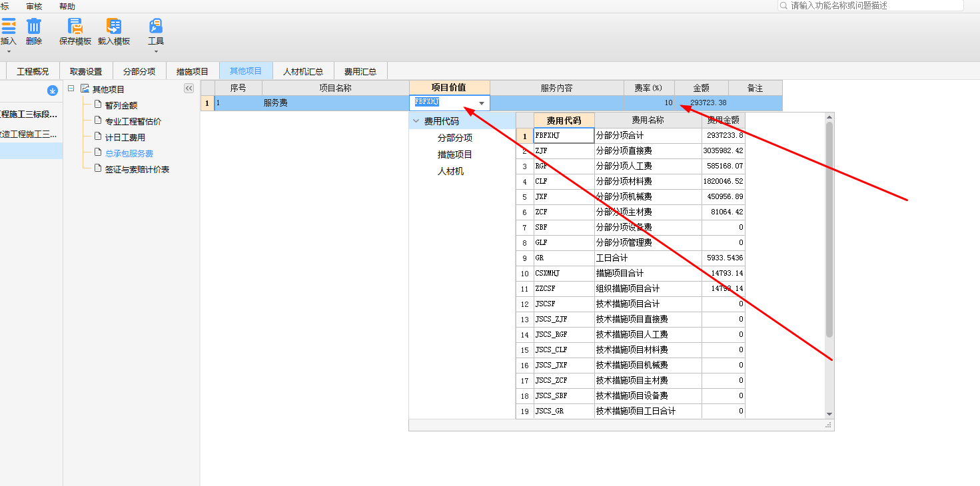This screenshot has height=486, width=980.
Task: Switch to the 工程概况 tab
Action: tap(33, 71)
